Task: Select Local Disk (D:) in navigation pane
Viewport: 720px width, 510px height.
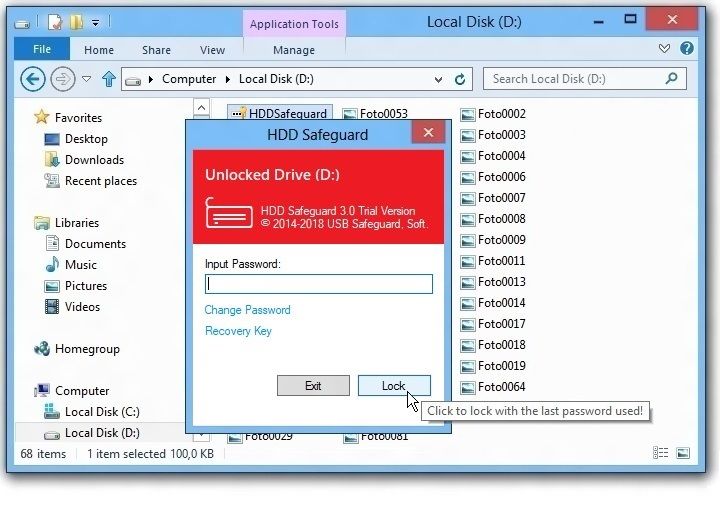Action: point(102,433)
